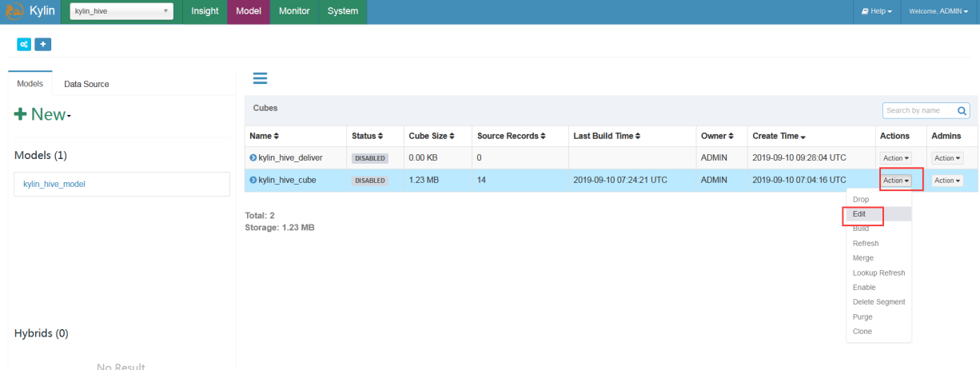
Task: Open the Welcome, ADMIN user menu
Action: tap(939, 11)
